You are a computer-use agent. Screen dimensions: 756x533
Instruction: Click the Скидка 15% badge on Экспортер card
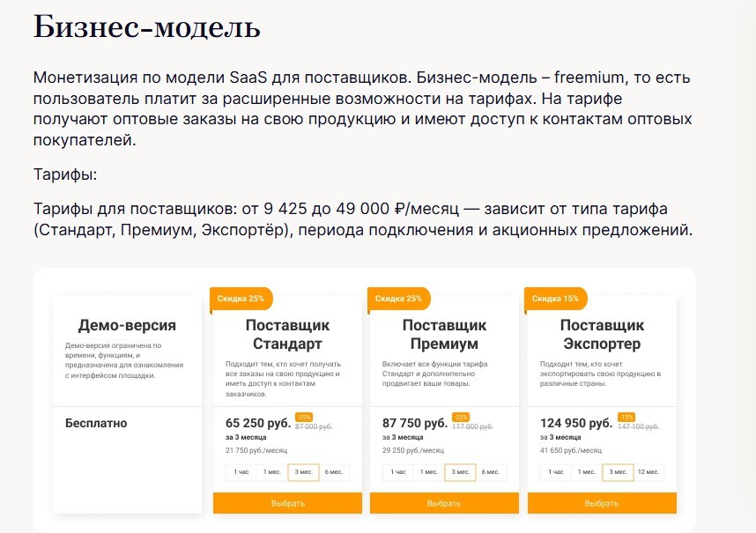point(555,299)
